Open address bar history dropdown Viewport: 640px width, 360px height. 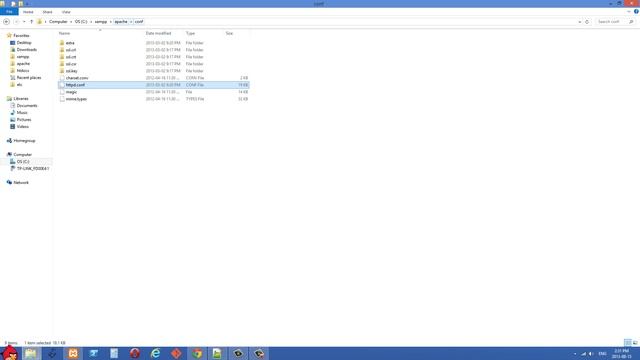coord(580,22)
